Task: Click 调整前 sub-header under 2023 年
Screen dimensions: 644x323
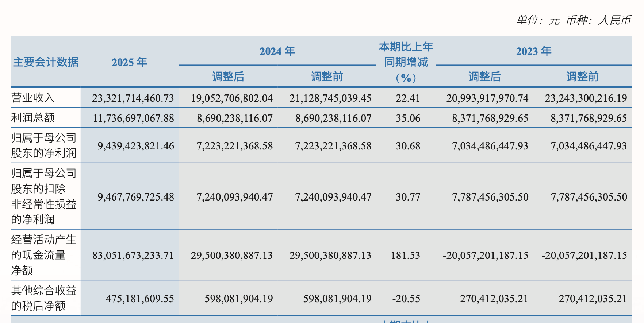Action: [582, 77]
